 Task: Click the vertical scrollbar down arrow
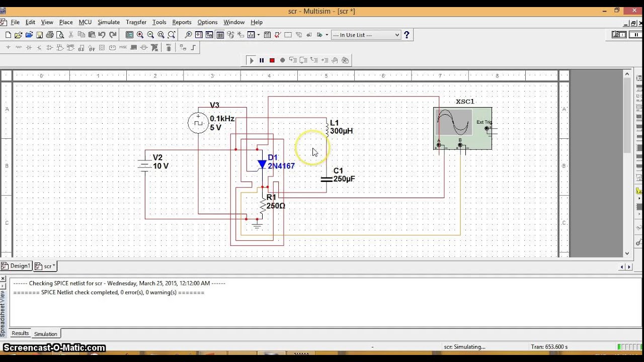click(627, 253)
